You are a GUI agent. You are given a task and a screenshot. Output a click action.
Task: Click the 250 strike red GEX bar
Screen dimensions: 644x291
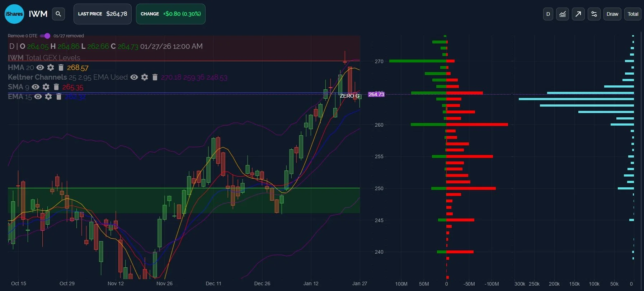pyautogui.click(x=471, y=188)
